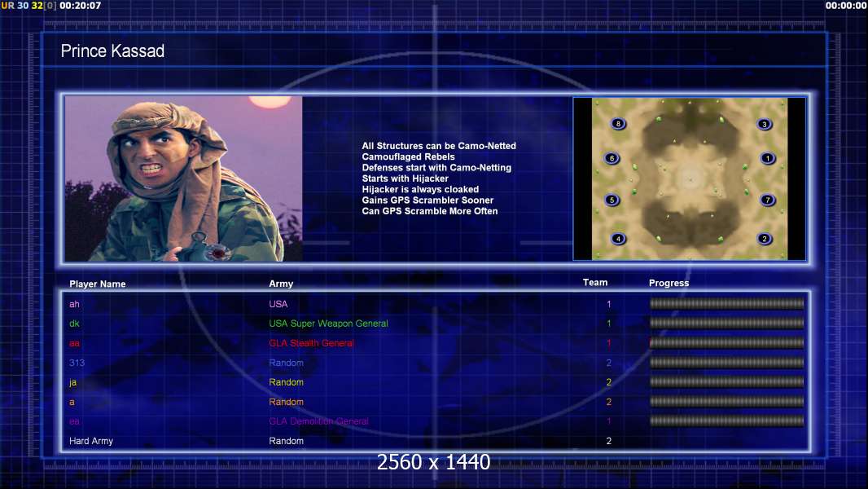Click 'Can GPS Scramble More Often' text

click(430, 211)
